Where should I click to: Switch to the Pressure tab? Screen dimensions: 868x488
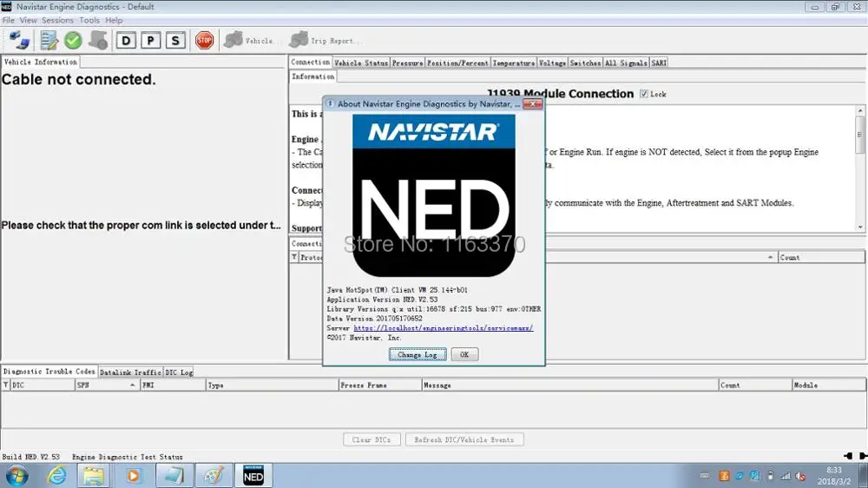[407, 63]
